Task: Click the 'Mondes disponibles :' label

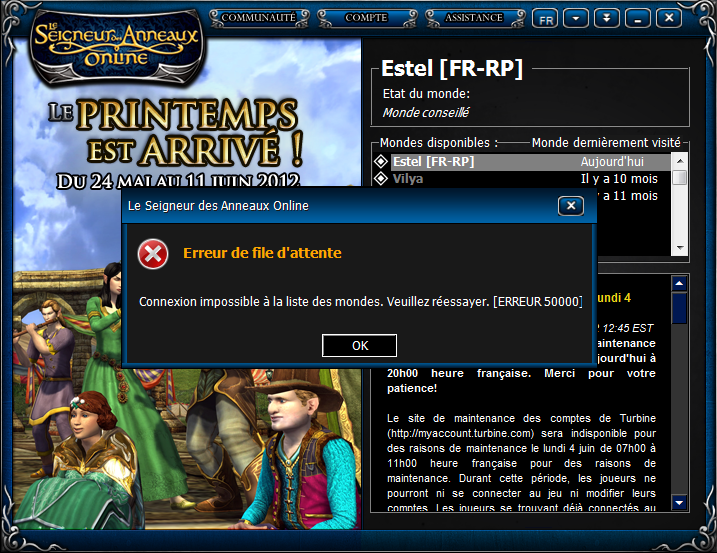Action: coord(439,143)
